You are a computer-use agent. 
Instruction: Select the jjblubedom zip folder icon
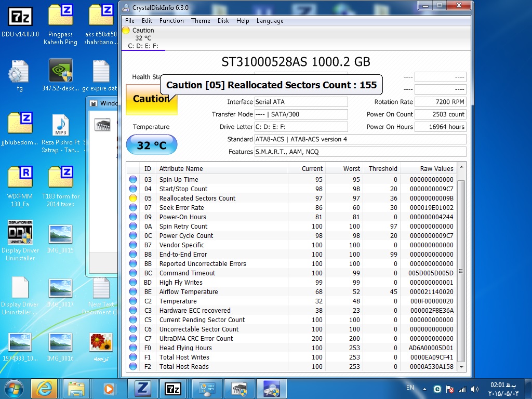(20, 123)
